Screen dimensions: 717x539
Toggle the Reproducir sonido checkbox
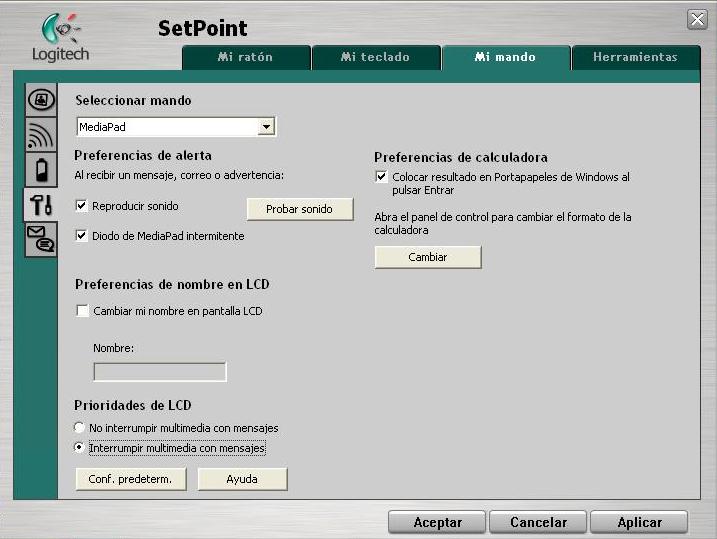(x=82, y=206)
